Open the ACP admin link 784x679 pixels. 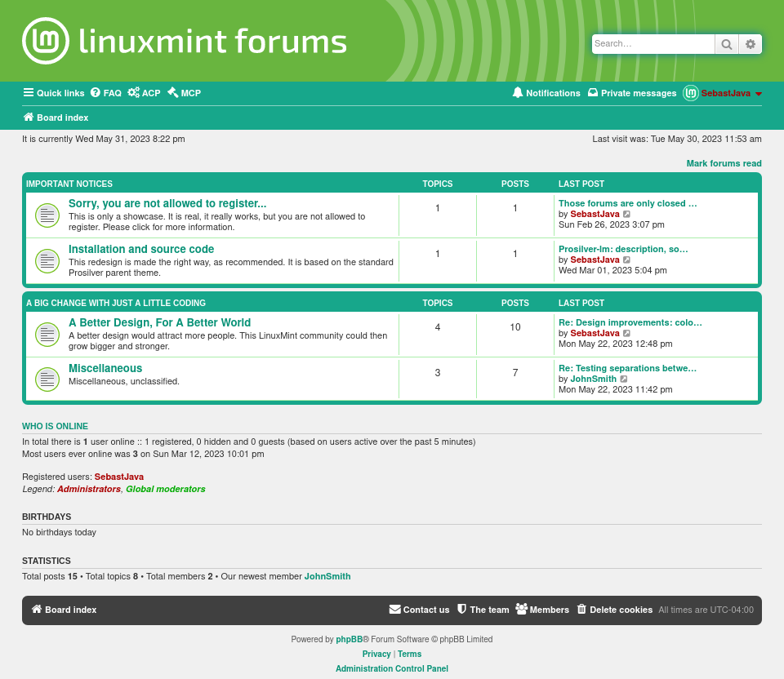tap(144, 93)
